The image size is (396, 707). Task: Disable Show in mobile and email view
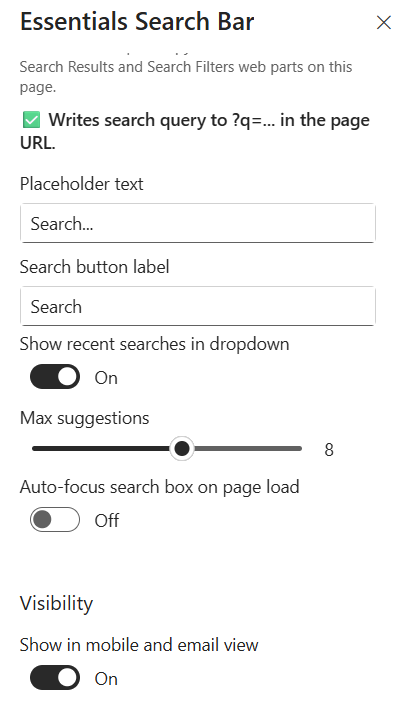[x=55, y=677]
